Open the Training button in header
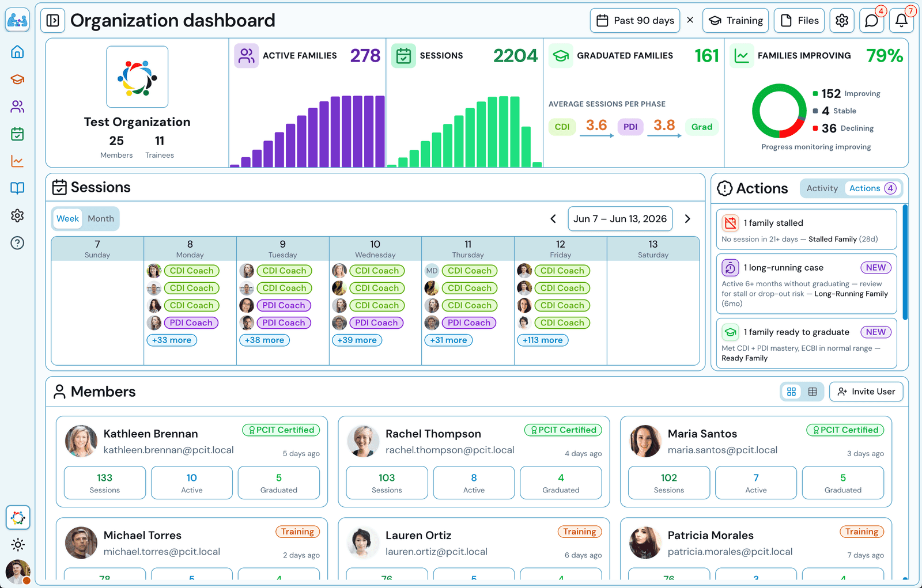This screenshot has height=588, width=922. (x=736, y=21)
